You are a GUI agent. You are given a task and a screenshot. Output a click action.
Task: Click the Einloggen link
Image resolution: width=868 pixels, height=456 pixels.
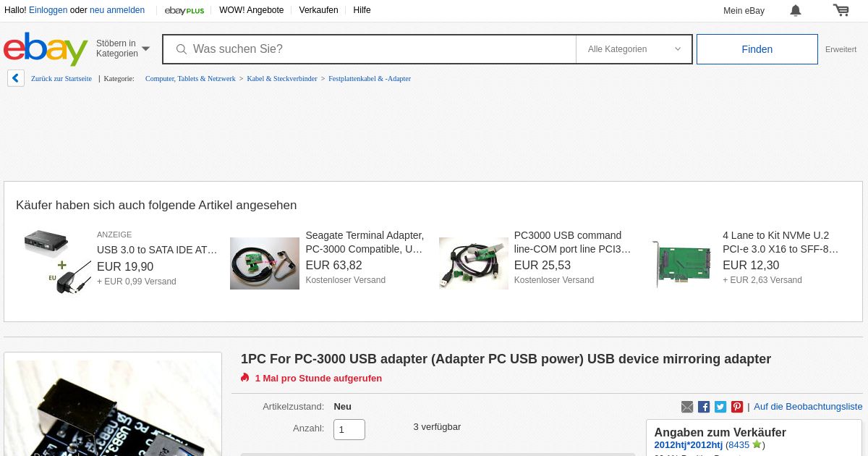click(48, 10)
